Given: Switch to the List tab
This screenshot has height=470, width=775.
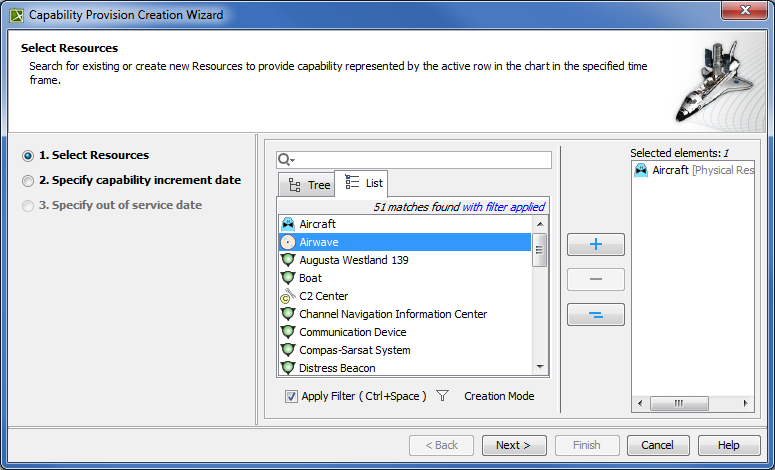Looking at the screenshot, I should click(x=362, y=183).
